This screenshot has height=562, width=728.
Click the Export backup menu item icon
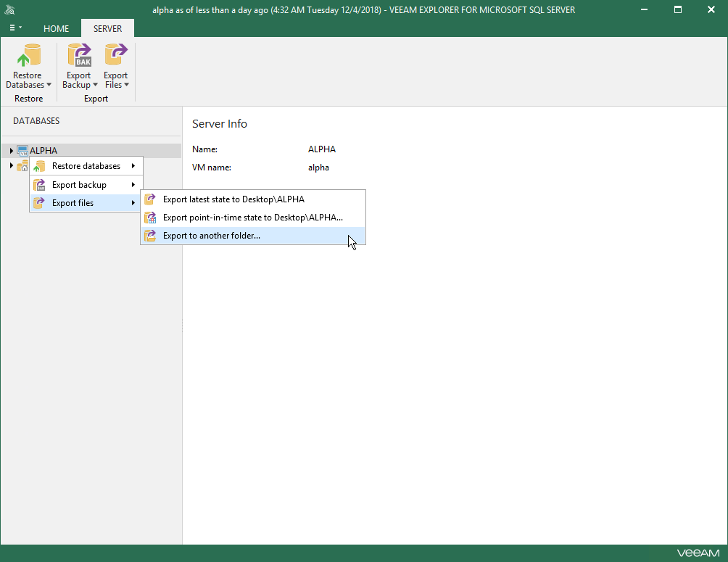[x=39, y=185]
